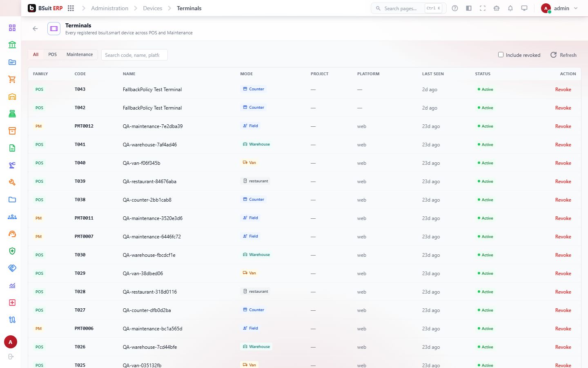This screenshot has height=368, width=588.
Task: Open the people group sidebar icon
Action: 12,217
